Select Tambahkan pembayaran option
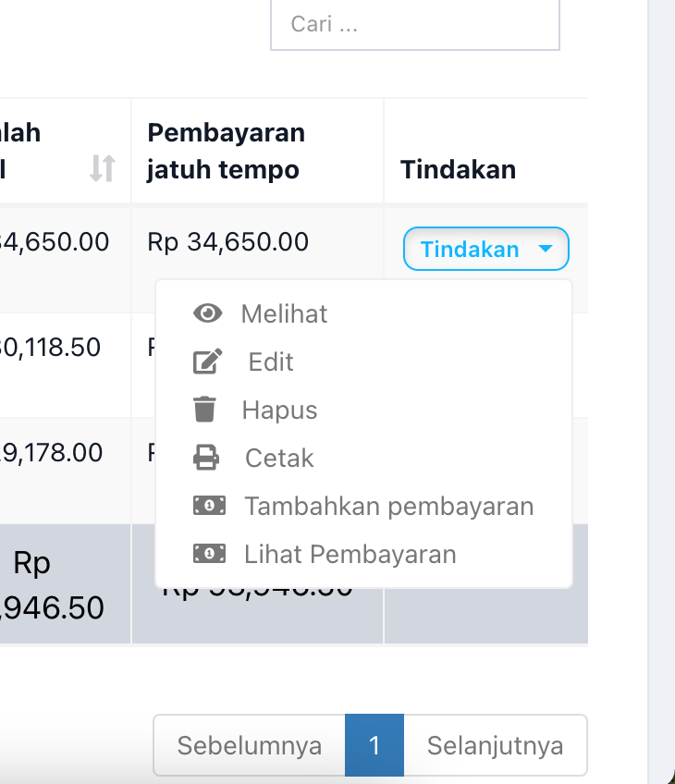 point(388,507)
